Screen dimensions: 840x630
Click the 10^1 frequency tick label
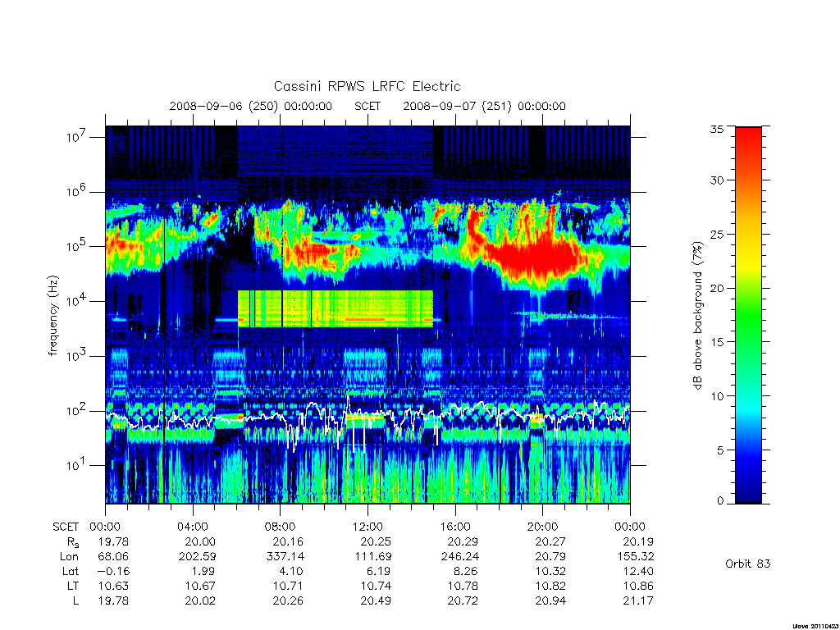coord(76,465)
